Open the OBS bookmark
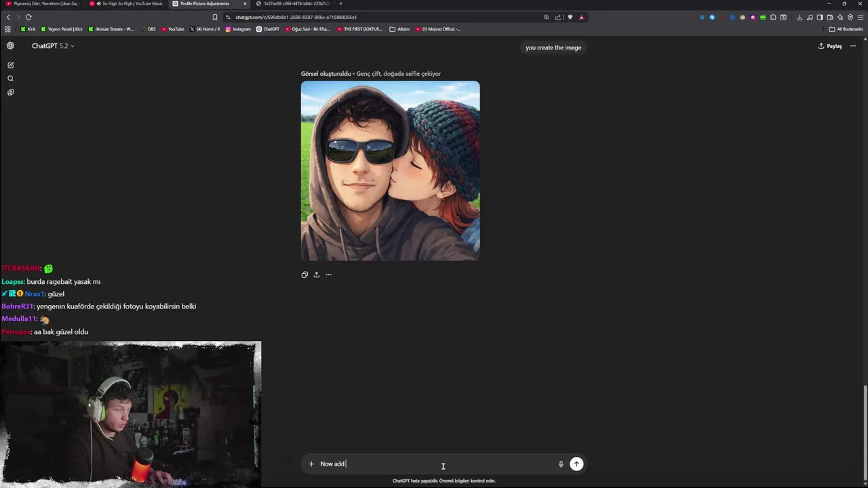Viewport: 868px width, 488px height. tap(147, 29)
